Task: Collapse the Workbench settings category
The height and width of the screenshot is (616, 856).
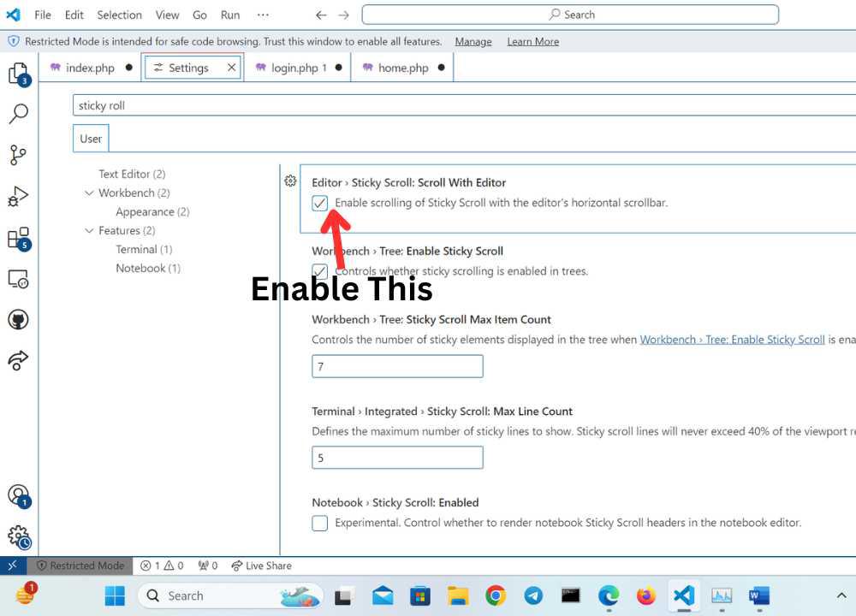Action: coord(90,192)
